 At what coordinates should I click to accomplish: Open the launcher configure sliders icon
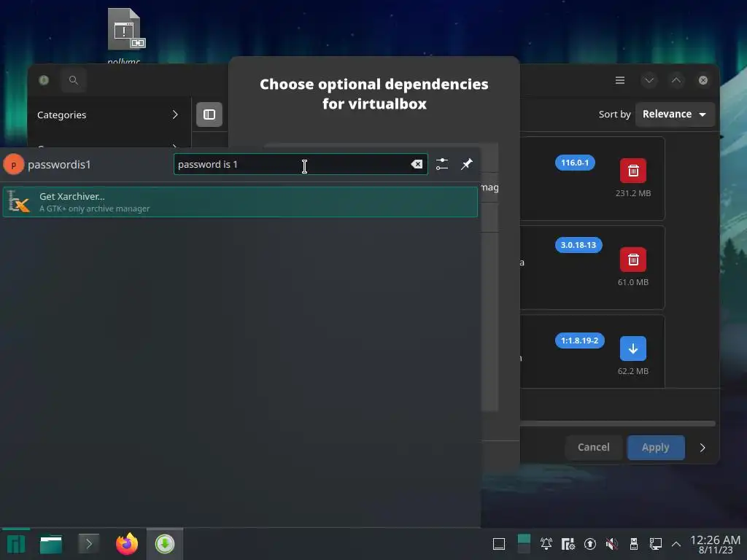442,164
